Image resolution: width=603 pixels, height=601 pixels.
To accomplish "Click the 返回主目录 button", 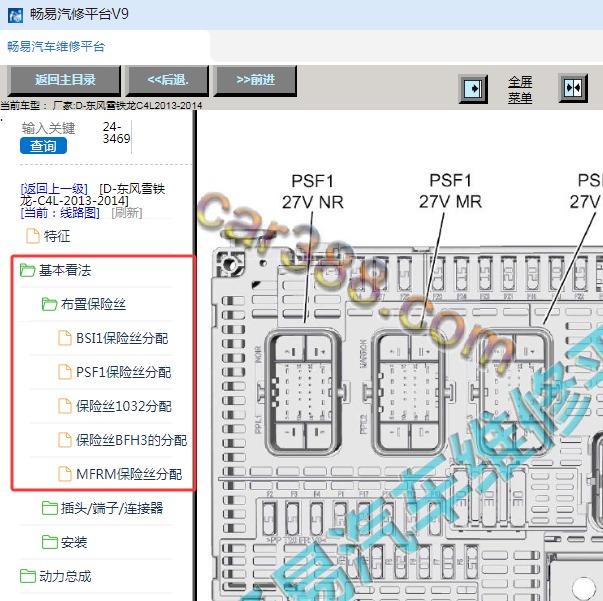I will [65, 80].
